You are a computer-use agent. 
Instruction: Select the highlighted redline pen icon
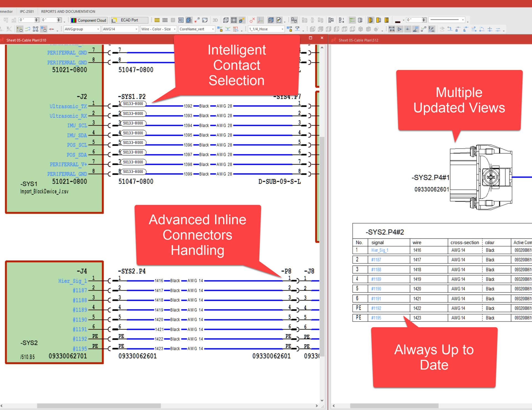click(x=431, y=29)
